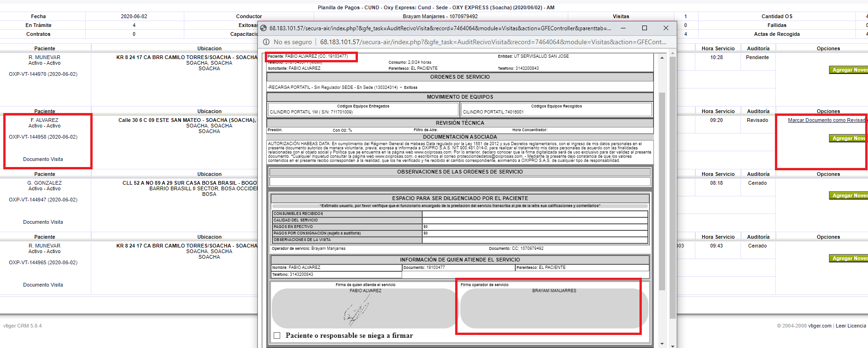Click 'ORDENES DE SERVICIO' section header

[x=460, y=77]
